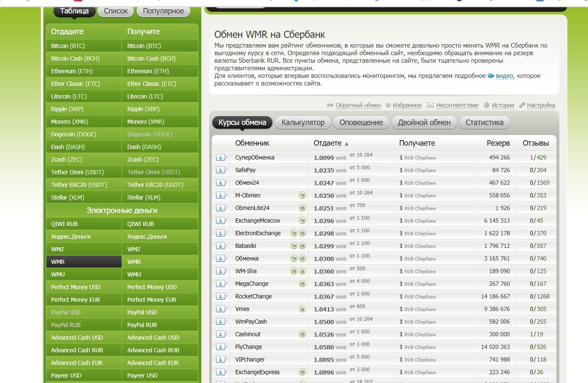Open info icon for RocketChange row
588x383 pixels.
coord(221,296)
